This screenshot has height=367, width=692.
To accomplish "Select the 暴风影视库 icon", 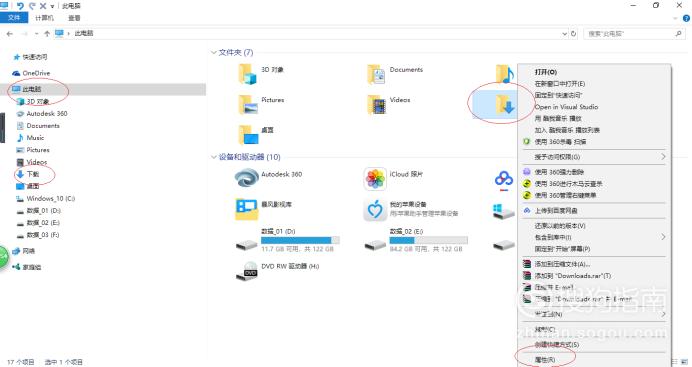I will click(247, 209).
